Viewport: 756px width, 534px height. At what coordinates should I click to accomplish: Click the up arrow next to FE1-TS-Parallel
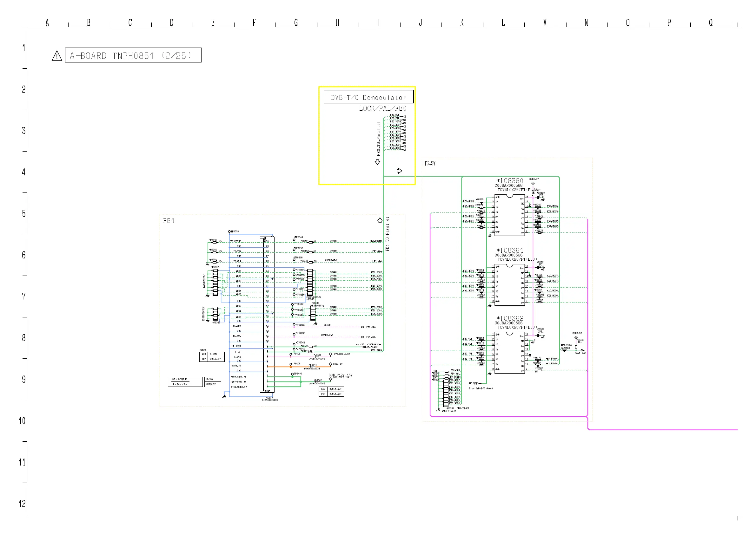(x=380, y=220)
